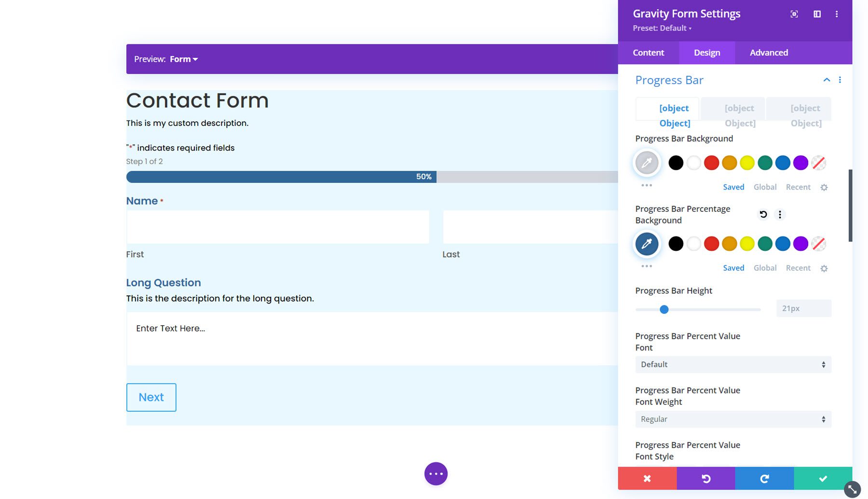The image size is (868, 499).
Task: Click the expand-to-fullscreen icon in the header
Action: pyautogui.click(x=794, y=14)
